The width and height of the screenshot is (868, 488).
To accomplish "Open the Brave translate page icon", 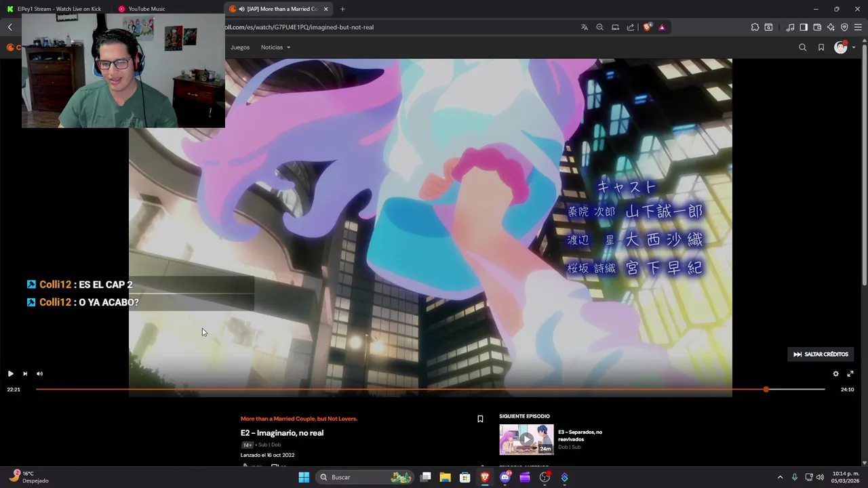I will point(585,27).
